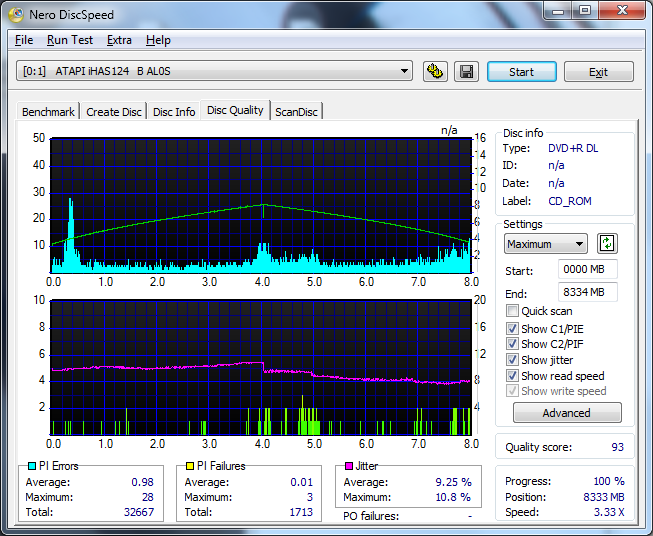Uncheck Show jitter option
This screenshot has width=653, height=536.
[513, 360]
